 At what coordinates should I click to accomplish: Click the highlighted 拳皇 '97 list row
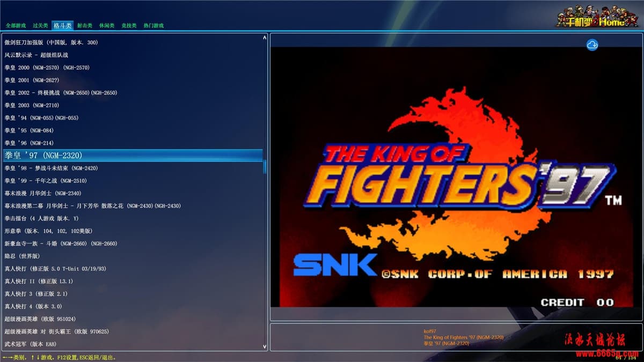pos(133,156)
